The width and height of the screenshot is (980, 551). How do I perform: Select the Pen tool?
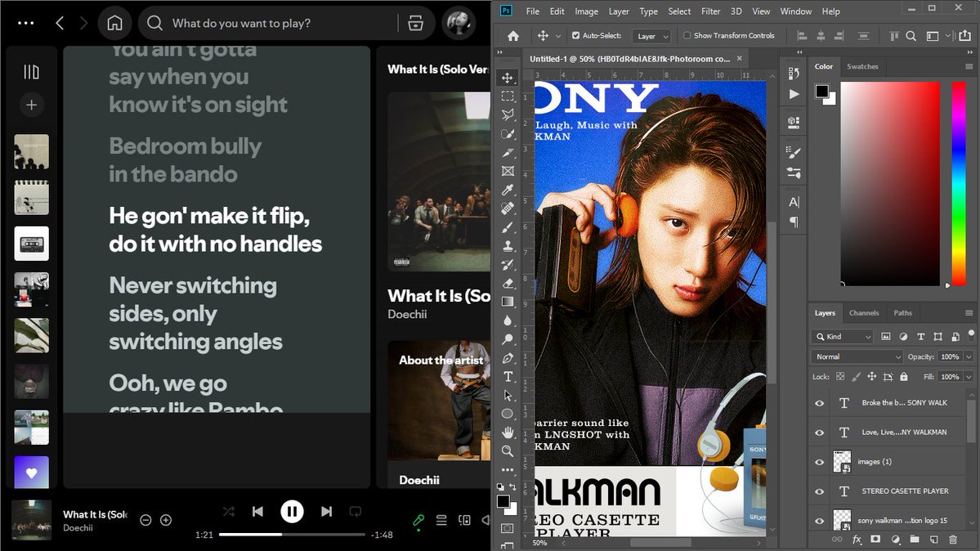pos(508,358)
